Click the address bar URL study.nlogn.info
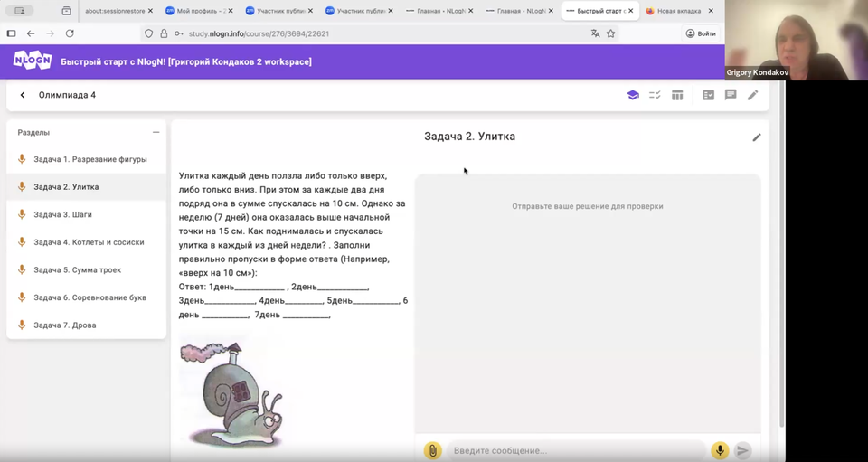The width and height of the screenshot is (868, 462). click(x=259, y=33)
